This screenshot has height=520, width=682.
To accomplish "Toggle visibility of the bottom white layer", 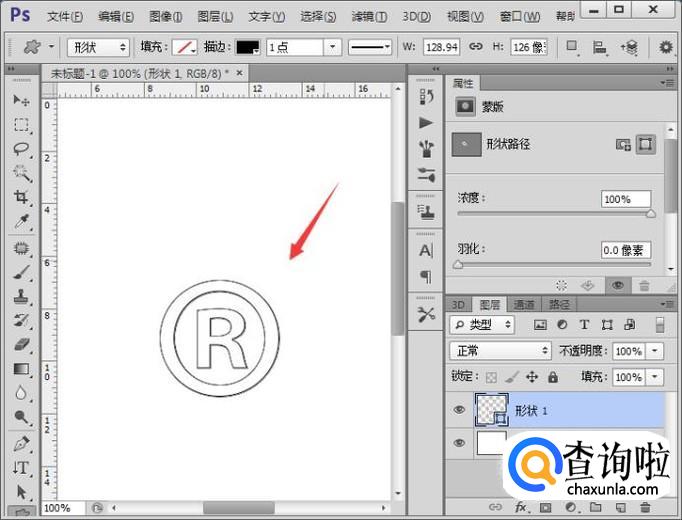I will pos(459,442).
